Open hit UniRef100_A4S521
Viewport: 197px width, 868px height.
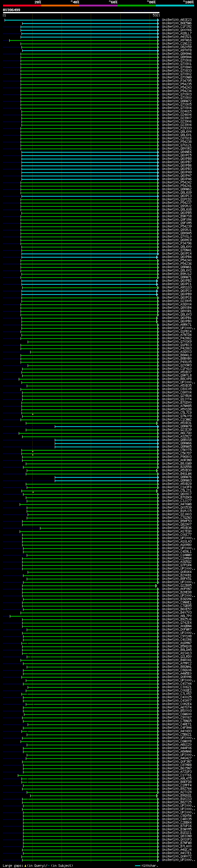[177, 37]
